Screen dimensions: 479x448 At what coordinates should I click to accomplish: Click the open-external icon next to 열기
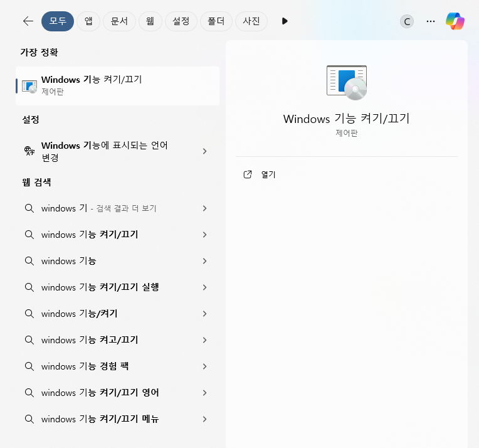pos(248,174)
